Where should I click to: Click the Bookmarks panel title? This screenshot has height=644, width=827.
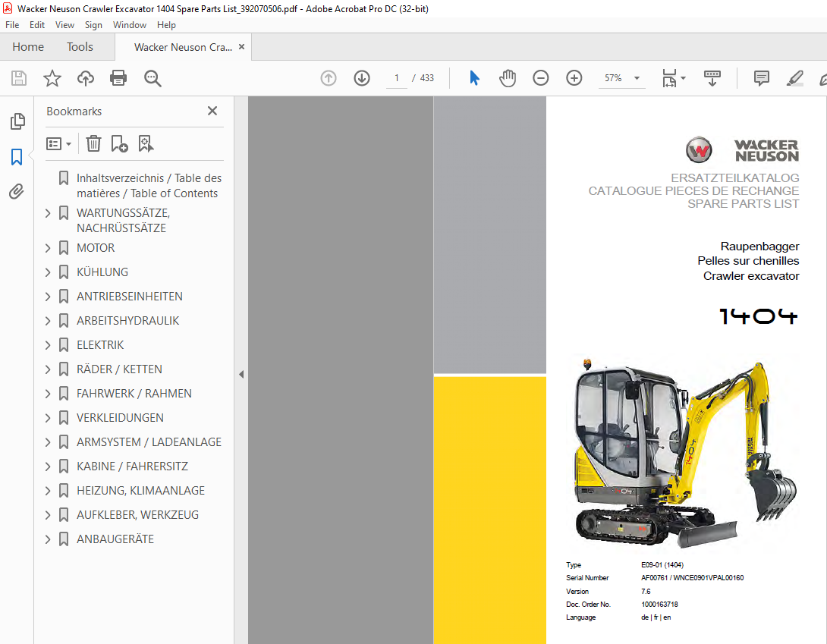coord(74,112)
